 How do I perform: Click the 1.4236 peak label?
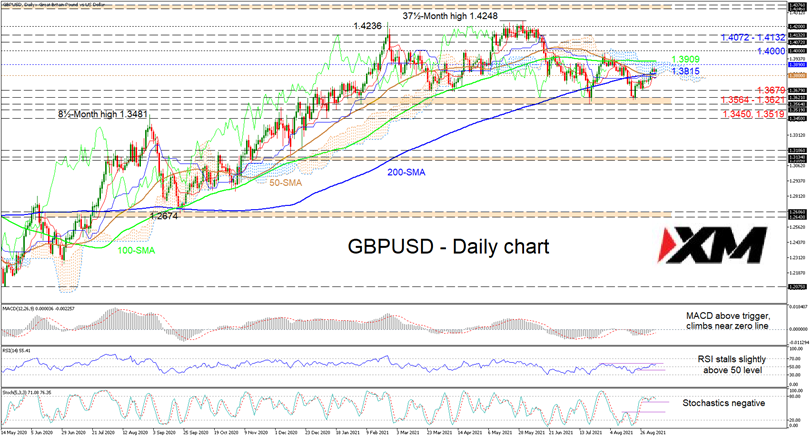[x=367, y=26]
